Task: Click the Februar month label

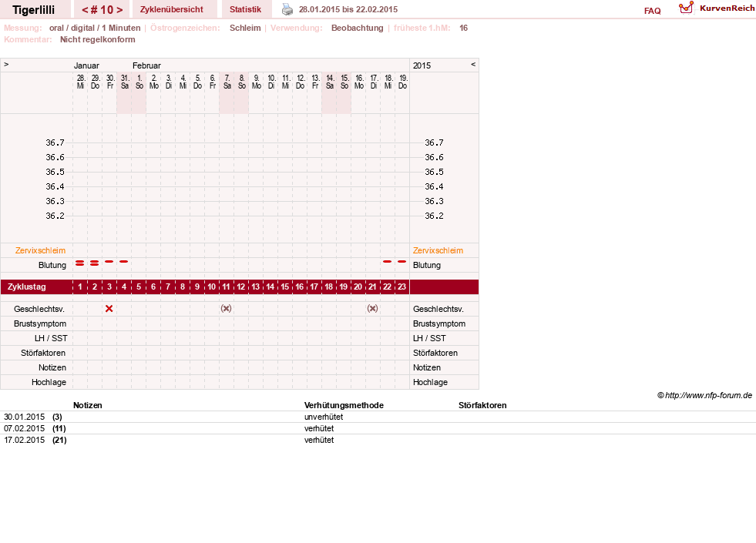Action: click(x=146, y=65)
